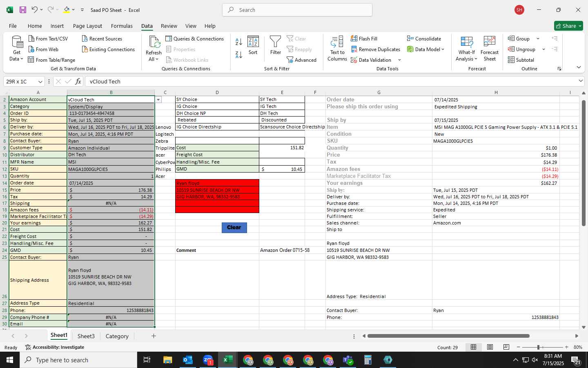Click the taskbar clock showing 8:31 AM
The height and width of the screenshot is (368, 588).
click(553, 360)
